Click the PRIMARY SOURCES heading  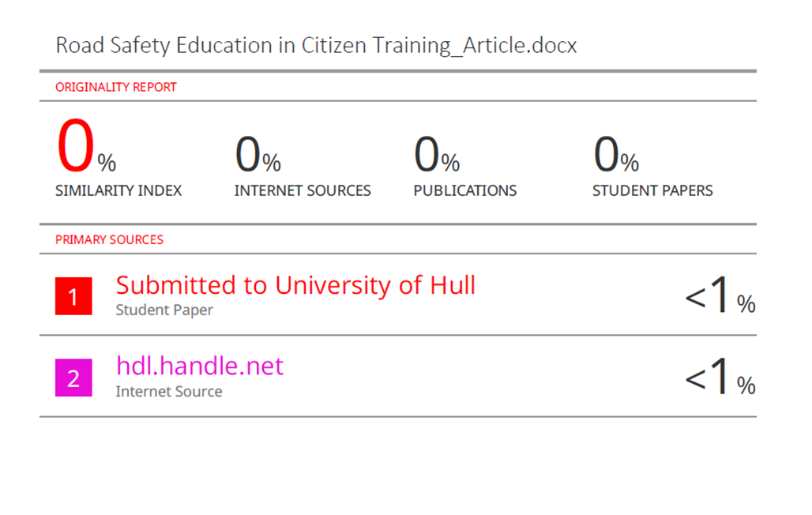click(109, 239)
